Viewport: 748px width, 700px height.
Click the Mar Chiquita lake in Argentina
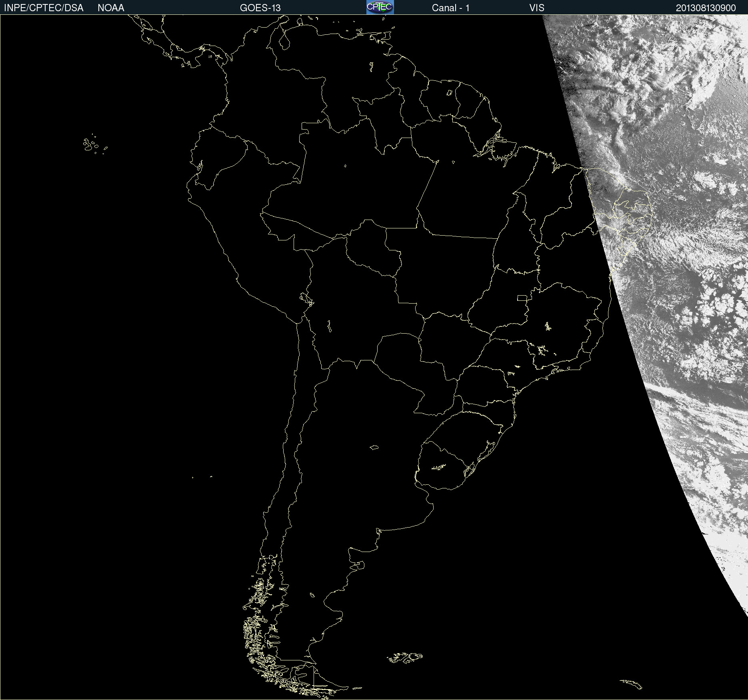374,447
